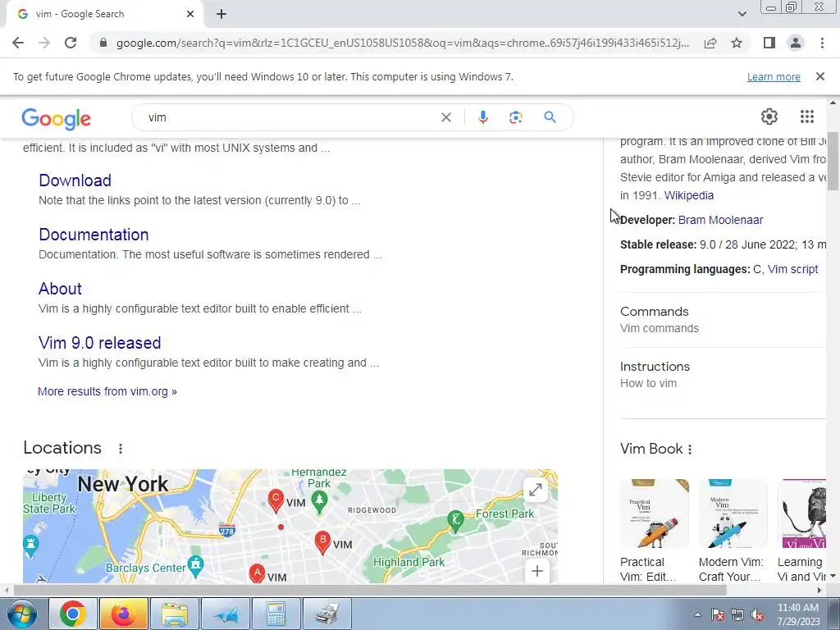This screenshot has height=630, width=840.
Task: Open the C programming language link
Action: click(757, 269)
